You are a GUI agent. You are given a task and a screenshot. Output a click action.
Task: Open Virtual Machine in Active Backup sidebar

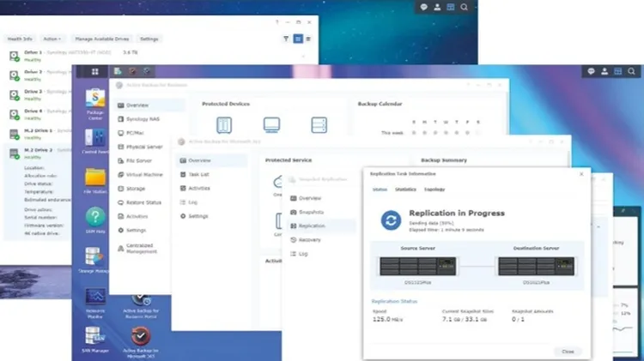pos(141,175)
